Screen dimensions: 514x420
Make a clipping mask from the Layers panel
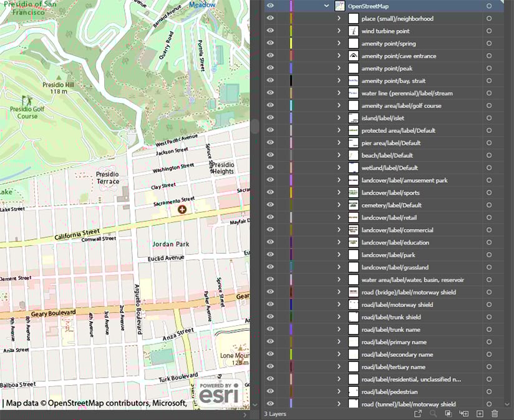[449, 413]
